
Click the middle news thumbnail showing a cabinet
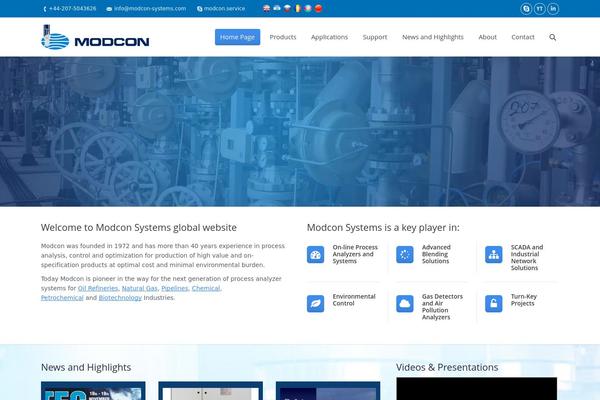pos(210,391)
